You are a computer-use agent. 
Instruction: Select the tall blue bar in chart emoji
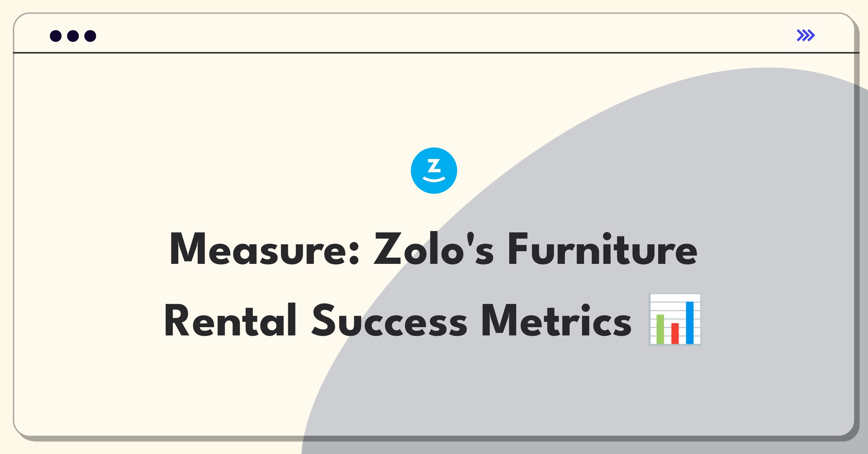[x=690, y=323]
